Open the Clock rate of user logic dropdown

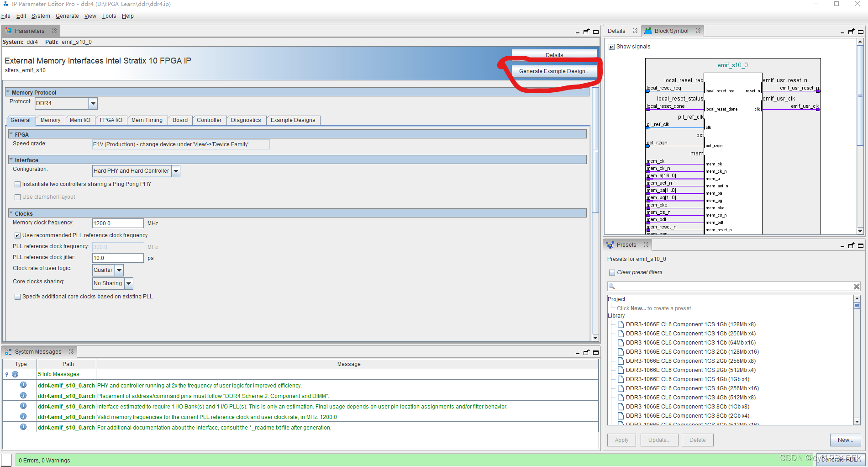click(x=119, y=270)
